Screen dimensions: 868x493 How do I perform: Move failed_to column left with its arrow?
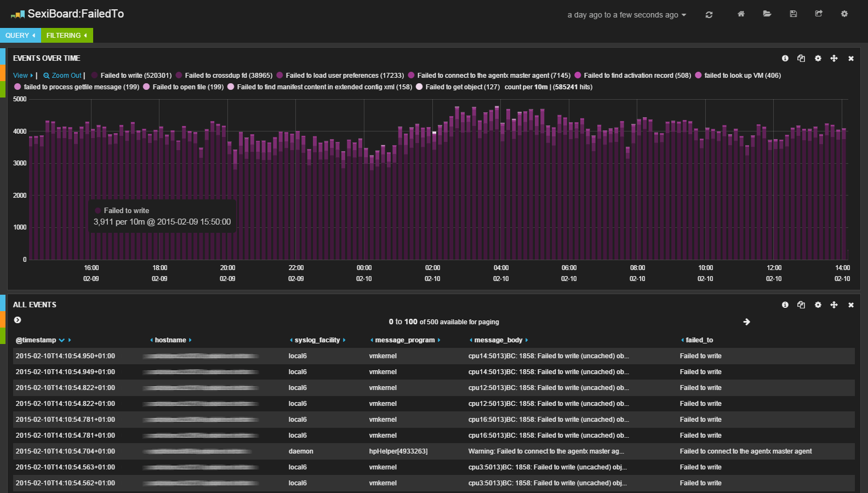(682, 340)
